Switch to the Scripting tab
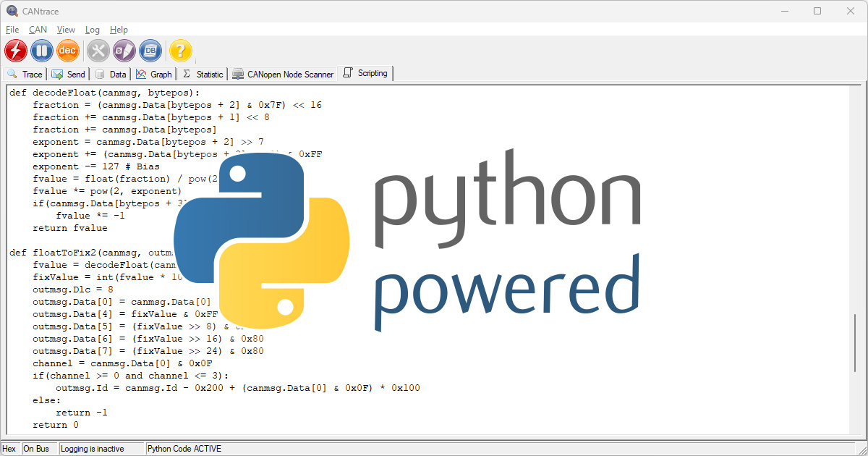 pos(365,73)
